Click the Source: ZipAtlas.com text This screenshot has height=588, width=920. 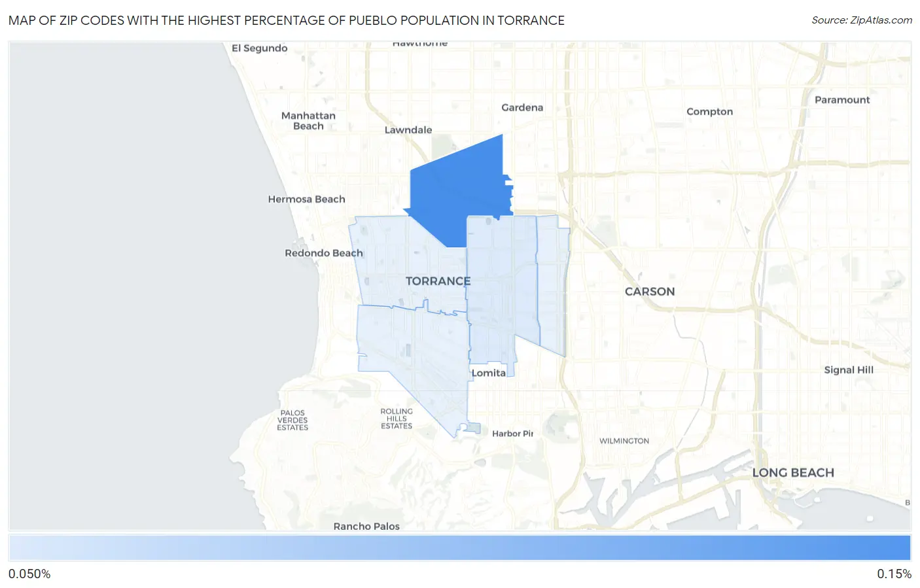862,20
